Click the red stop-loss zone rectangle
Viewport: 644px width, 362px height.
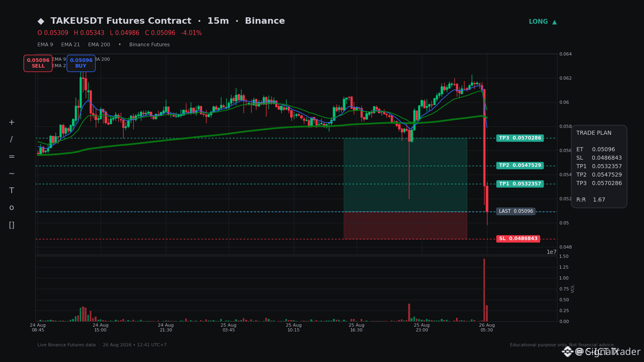point(405,225)
